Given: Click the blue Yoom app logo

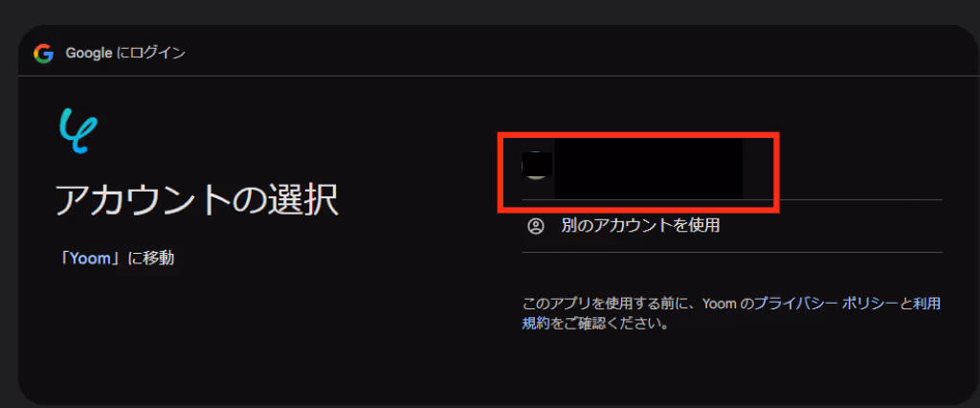Looking at the screenshot, I should pyautogui.click(x=78, y=131).
